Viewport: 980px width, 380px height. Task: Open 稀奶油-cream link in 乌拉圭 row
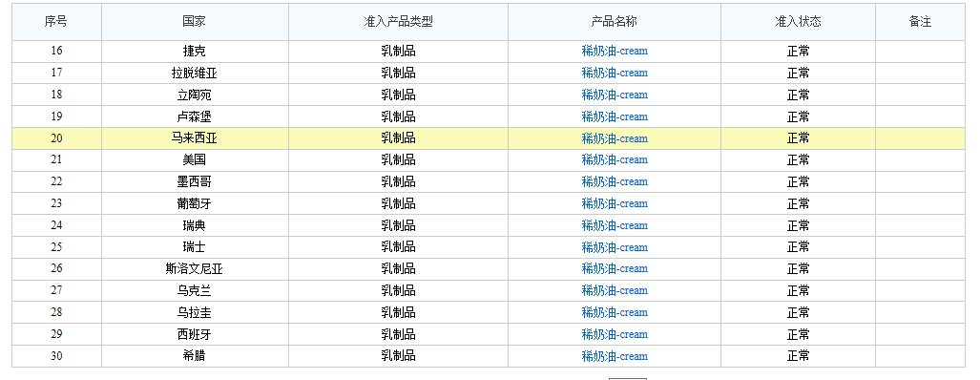(615, 312)
